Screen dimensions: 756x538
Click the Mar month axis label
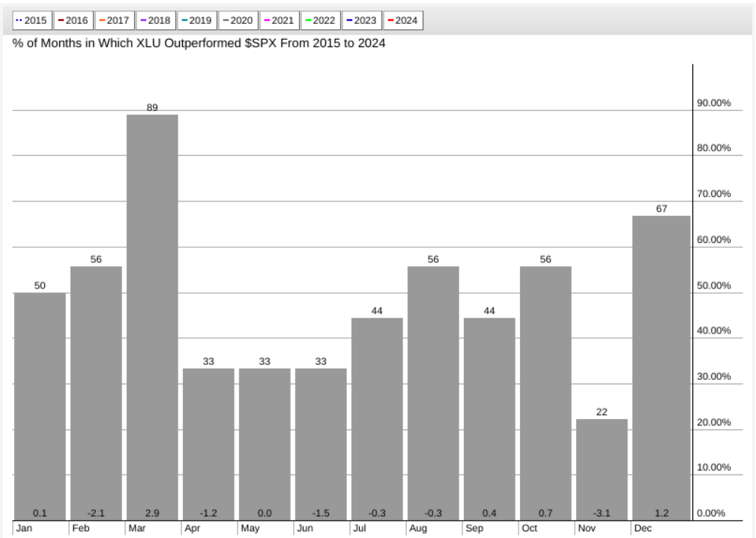137,528
